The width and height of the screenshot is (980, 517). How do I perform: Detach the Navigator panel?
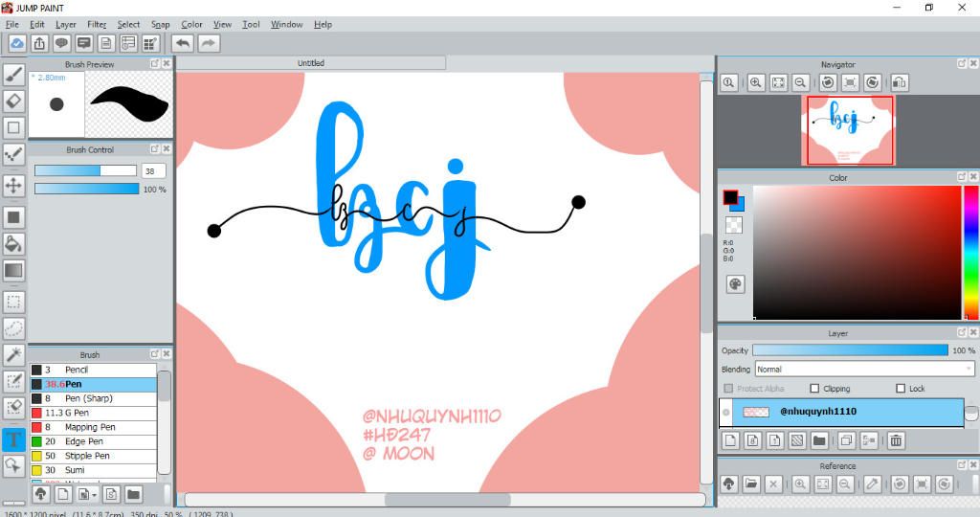point(961,64)
